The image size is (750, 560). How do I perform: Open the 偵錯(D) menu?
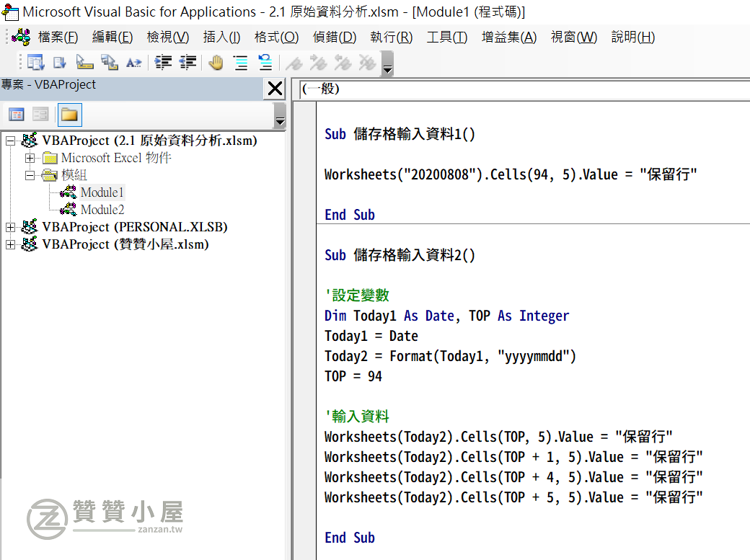coord(335,37)
